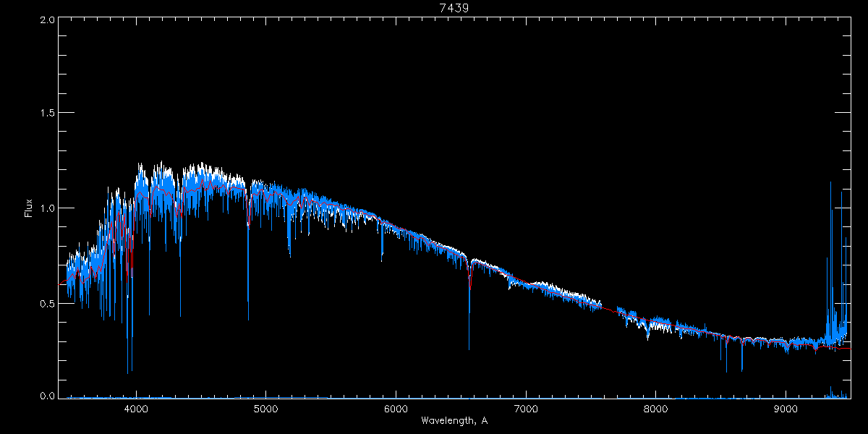Click the 1.5 y-axis tick label
This screenshot has height=434, width=868.
46,114
